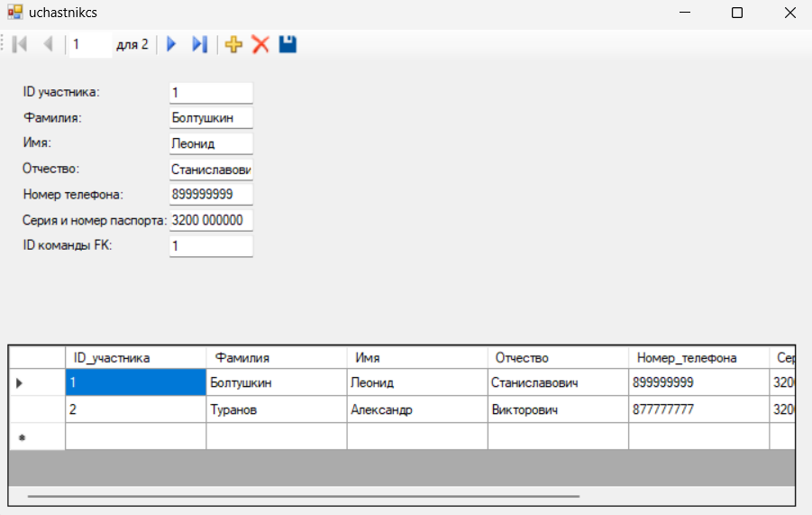Click the ID_участника column header

(x=136, y=357)
